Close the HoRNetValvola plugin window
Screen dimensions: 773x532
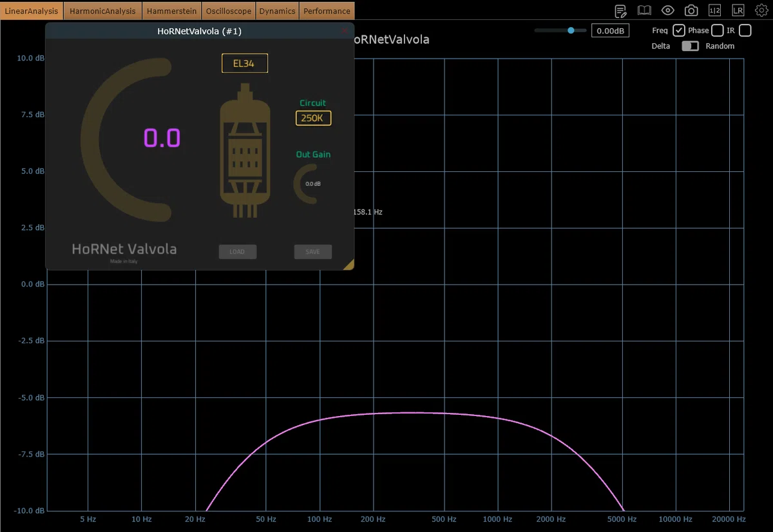click(x=345, y=31)
